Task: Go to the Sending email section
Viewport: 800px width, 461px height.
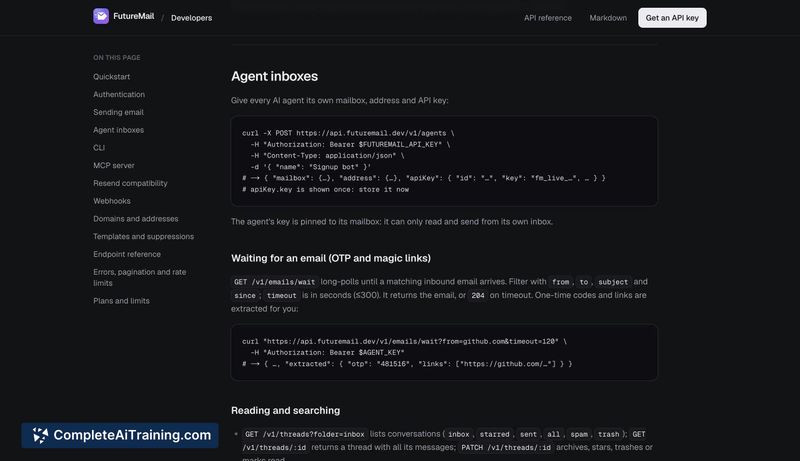Action: (118, 112)
